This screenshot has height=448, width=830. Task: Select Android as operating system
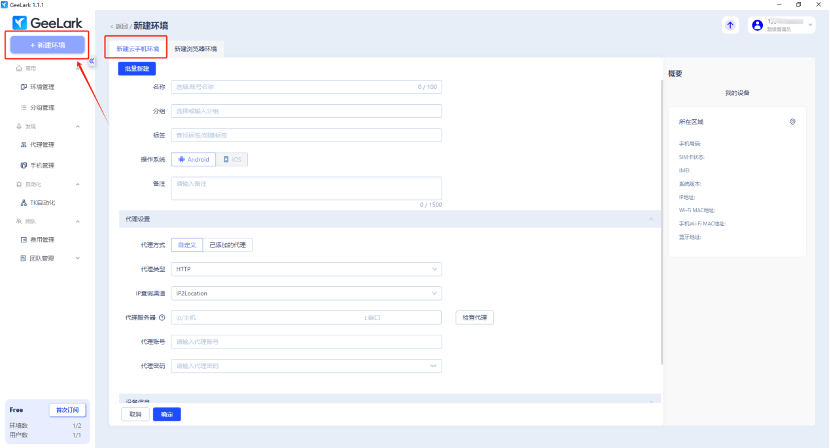[194, 159]
